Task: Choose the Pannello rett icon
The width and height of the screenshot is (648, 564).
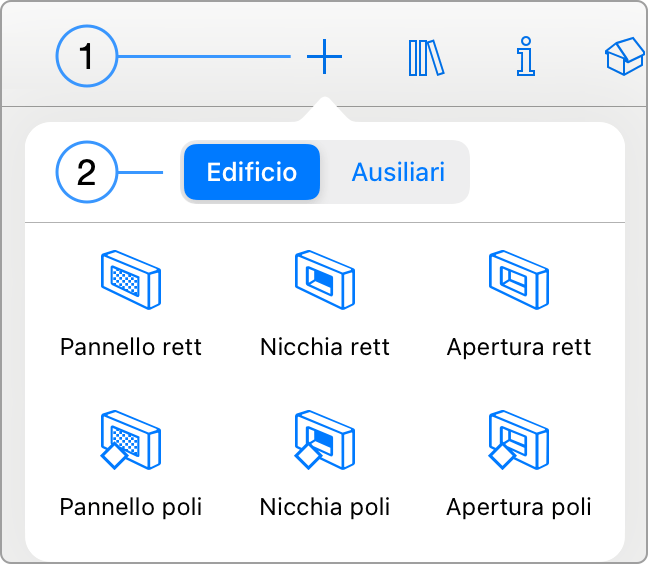Action: [131, 280]
